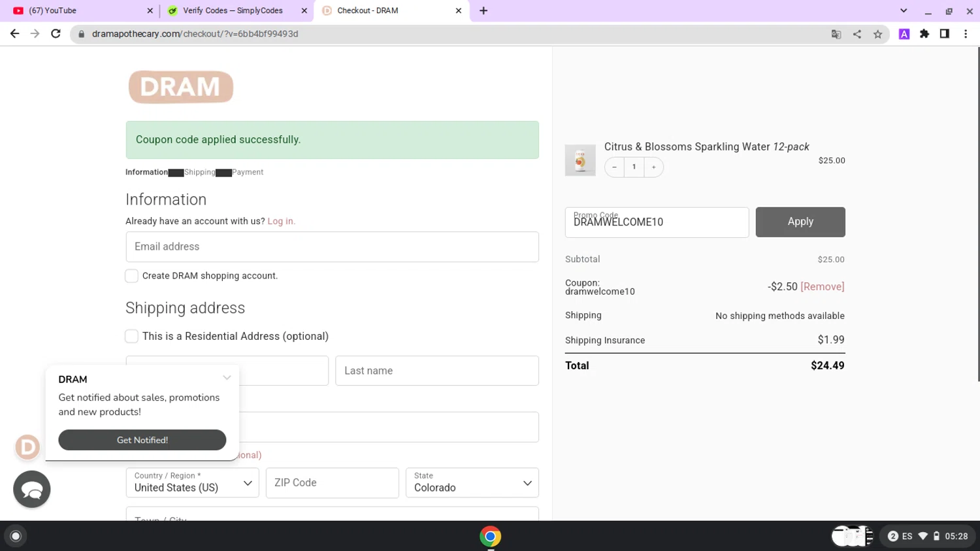
Task: Click the address bar URL
Action: pos(195,34)
